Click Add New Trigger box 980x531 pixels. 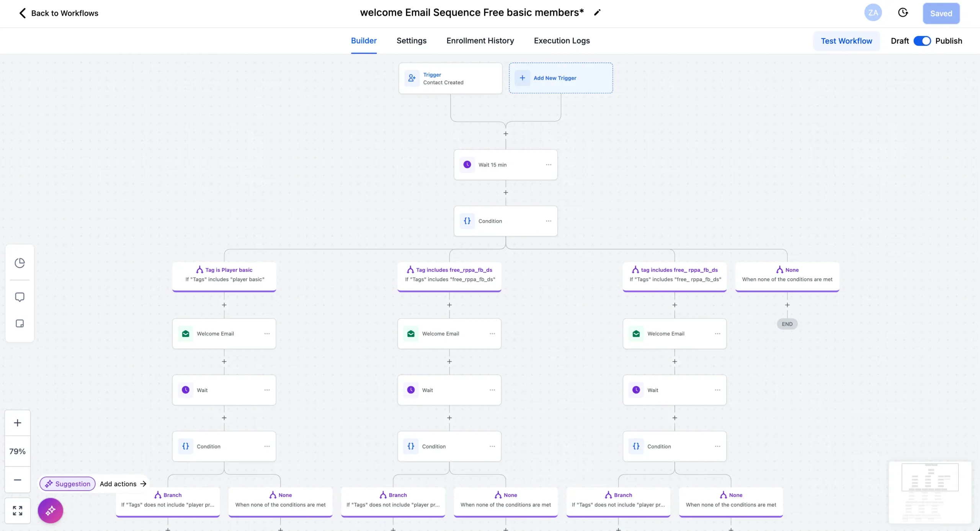561,78
